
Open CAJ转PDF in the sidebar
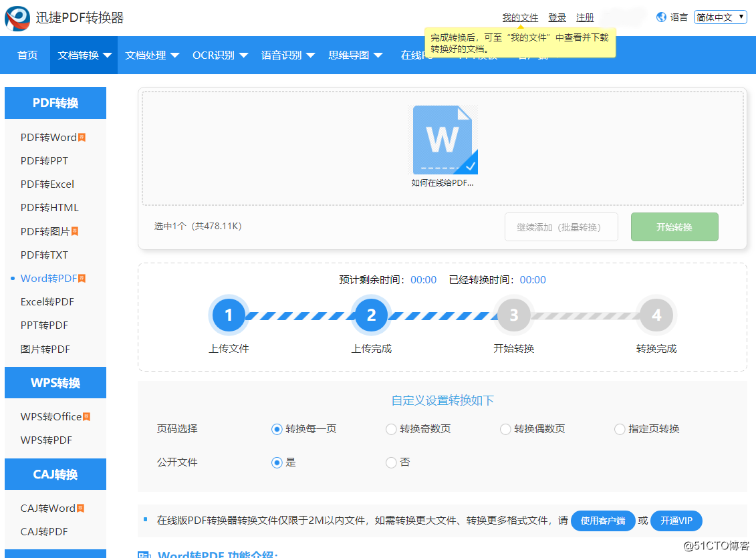(x=44, y=531)
